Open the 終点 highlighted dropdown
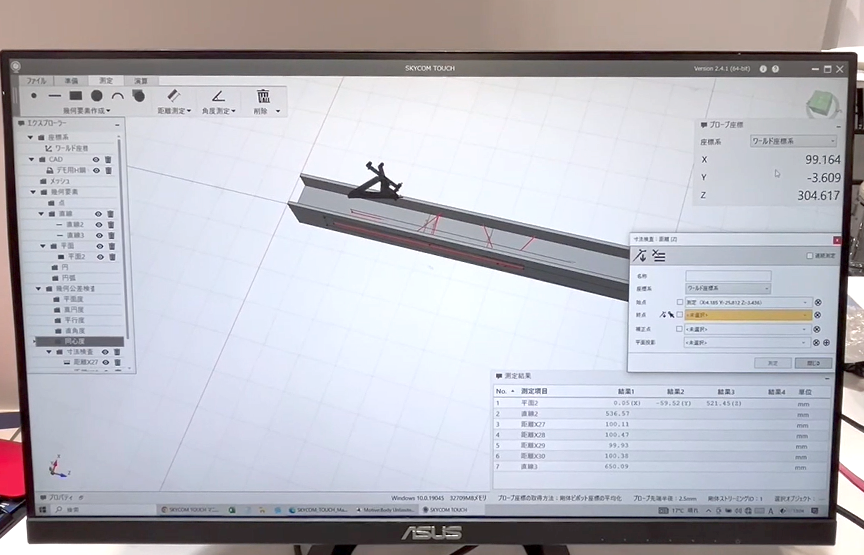 coord(748,315)
